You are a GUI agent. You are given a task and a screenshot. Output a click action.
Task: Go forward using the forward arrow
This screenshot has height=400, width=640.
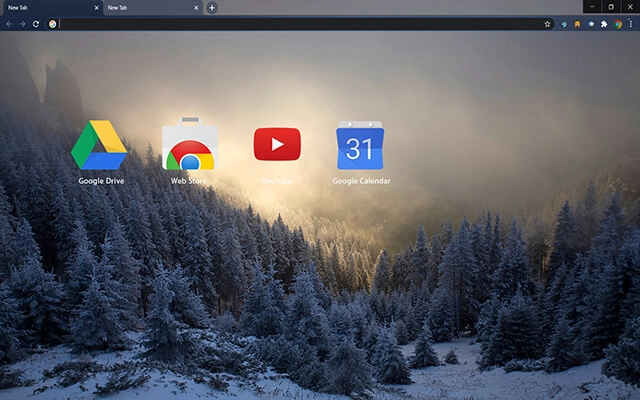tap(22, 24)
